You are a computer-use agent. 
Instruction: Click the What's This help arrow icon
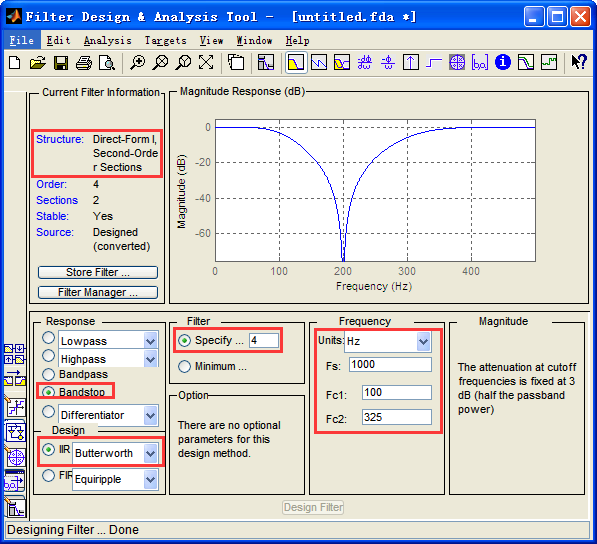pyautogui.click(x=579, y=62)
